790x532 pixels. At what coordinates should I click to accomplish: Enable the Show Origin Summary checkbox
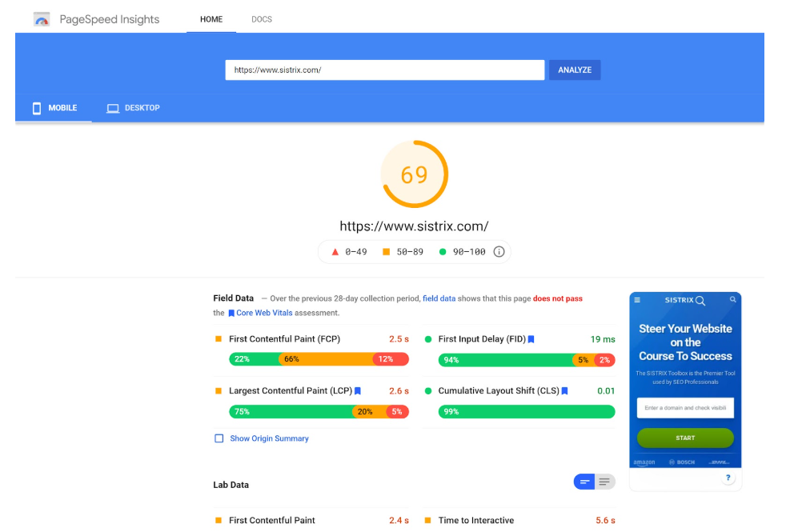219,438
